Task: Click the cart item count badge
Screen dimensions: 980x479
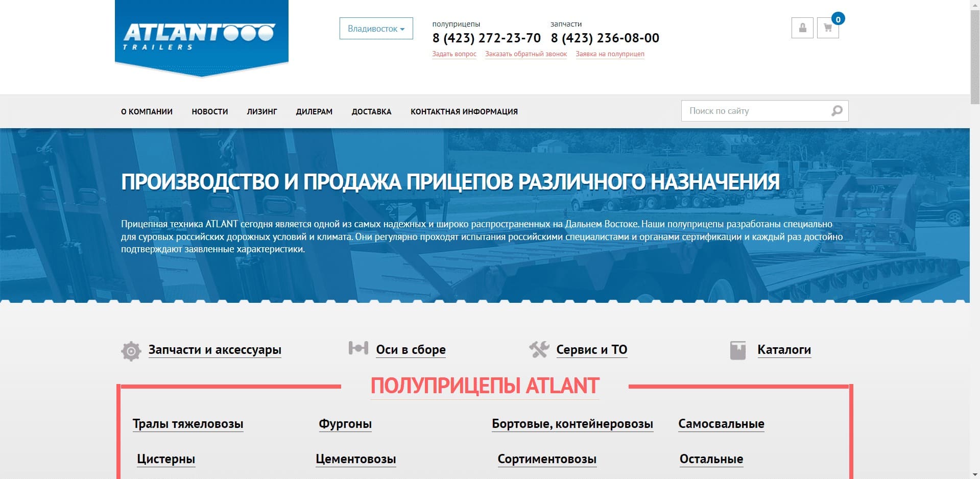Action: pyautogui.click(x=838, y=19)
